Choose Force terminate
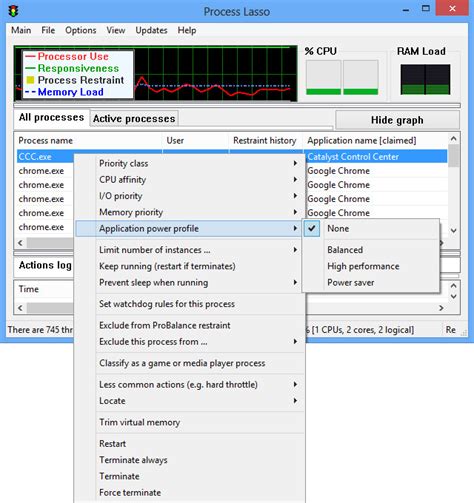Screen dimensions: 474x503 tap(189, 493)
